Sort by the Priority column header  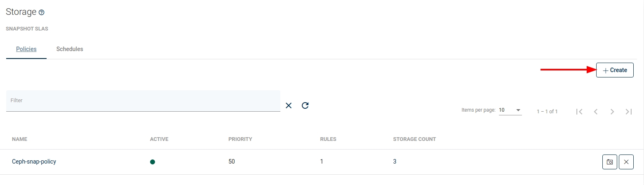[240, 139]
